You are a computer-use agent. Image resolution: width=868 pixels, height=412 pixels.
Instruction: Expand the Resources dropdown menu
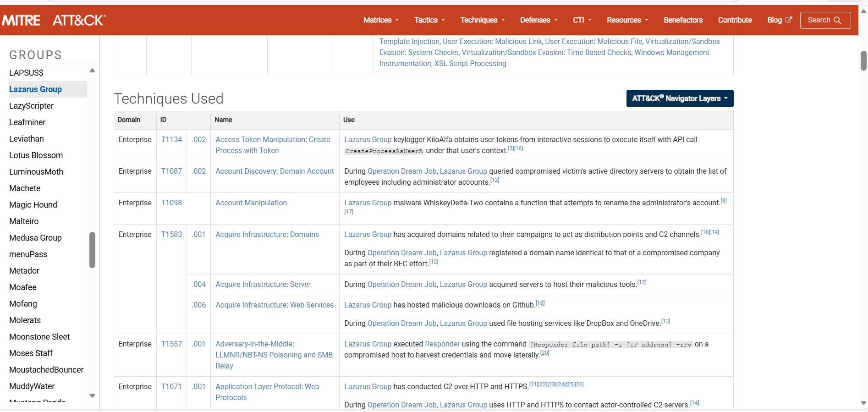coord(627,20)
